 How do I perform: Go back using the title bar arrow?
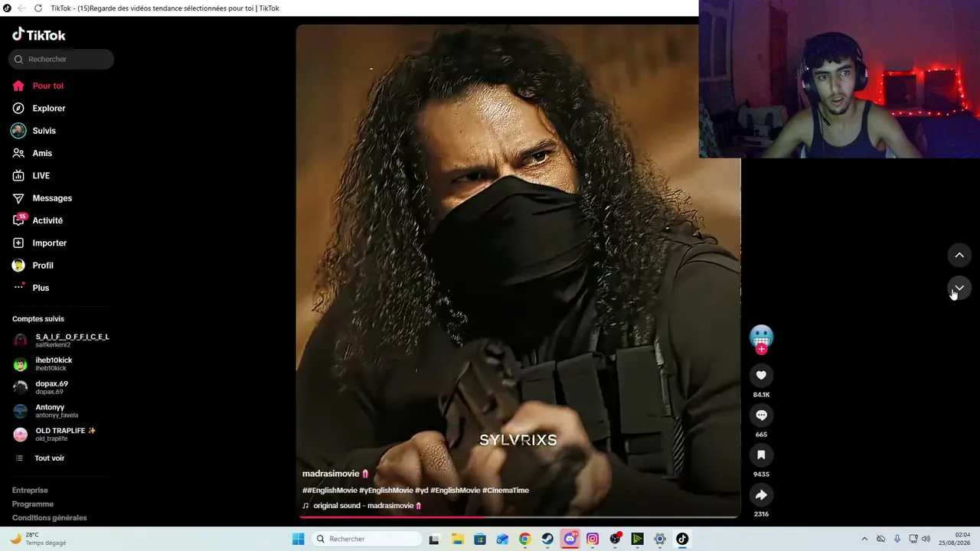(x=21, y=8)
